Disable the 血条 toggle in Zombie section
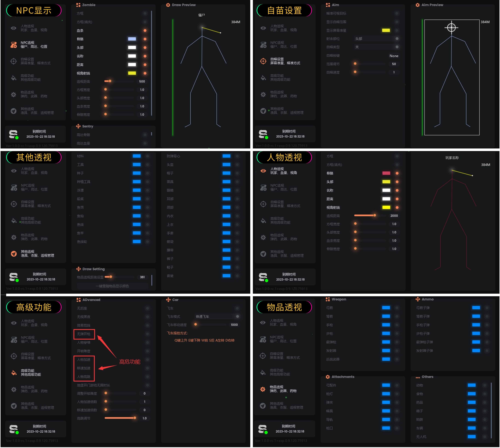 click(145, 30)
